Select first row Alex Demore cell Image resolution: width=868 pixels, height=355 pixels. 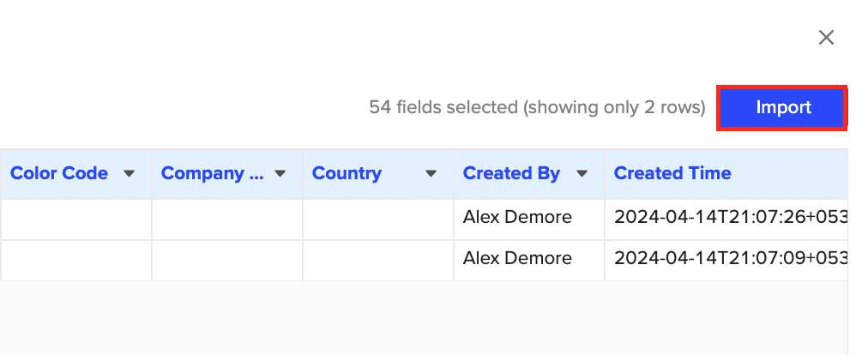click(x=517, y=218)
